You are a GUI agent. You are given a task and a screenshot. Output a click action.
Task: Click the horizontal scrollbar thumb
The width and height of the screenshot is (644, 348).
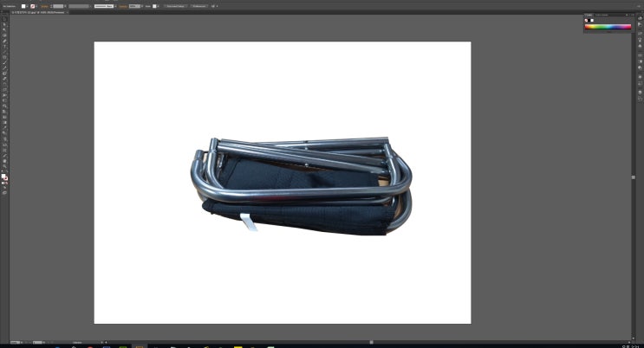tap(371, 342)
